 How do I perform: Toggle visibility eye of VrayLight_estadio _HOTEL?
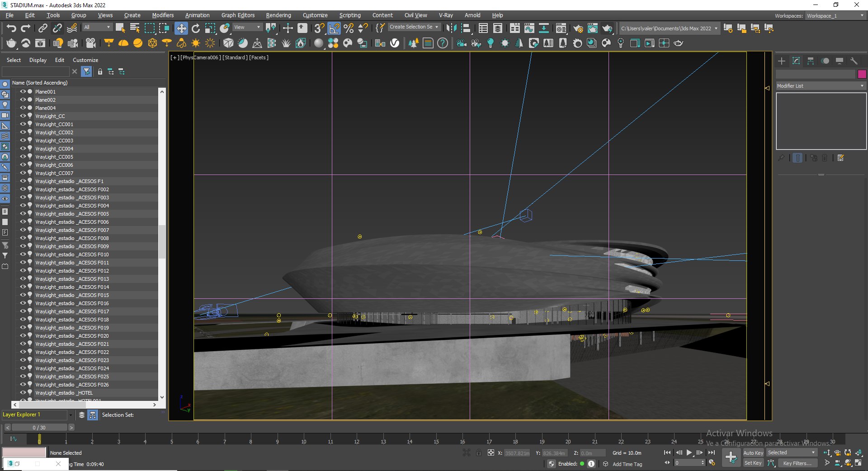click(23, 392)
